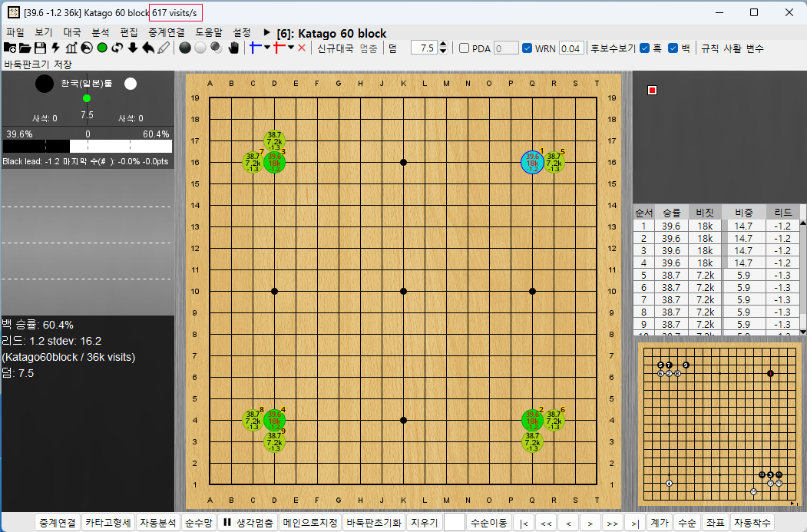Open the 편집 menu

click(129, 32)
